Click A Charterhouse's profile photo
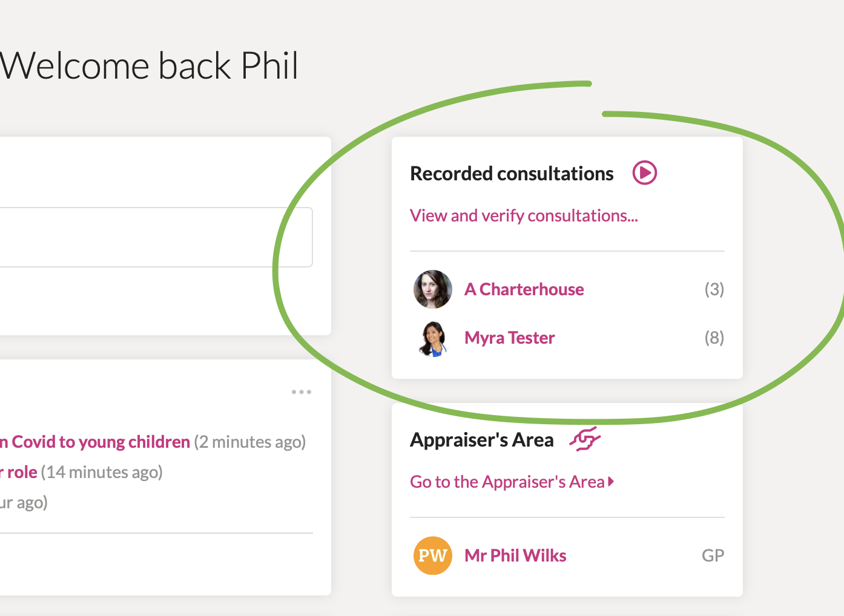This screenshot has width=844, height=616. pos(433,289)
